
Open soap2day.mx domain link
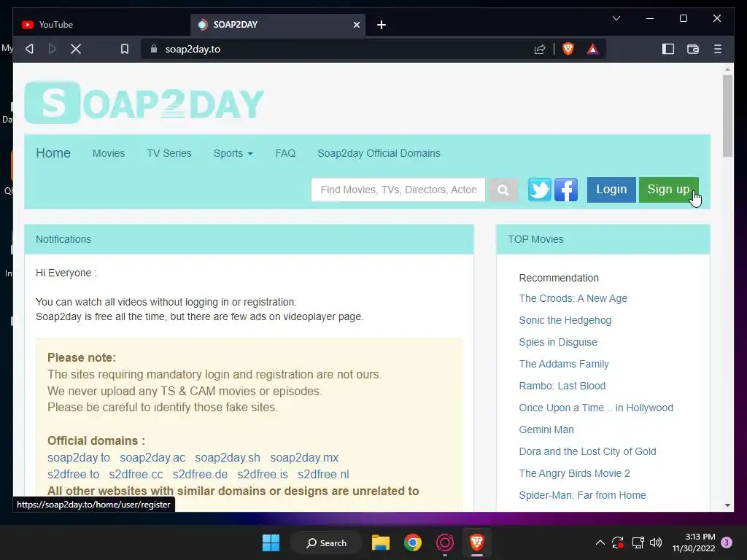(x=304, y=458)
